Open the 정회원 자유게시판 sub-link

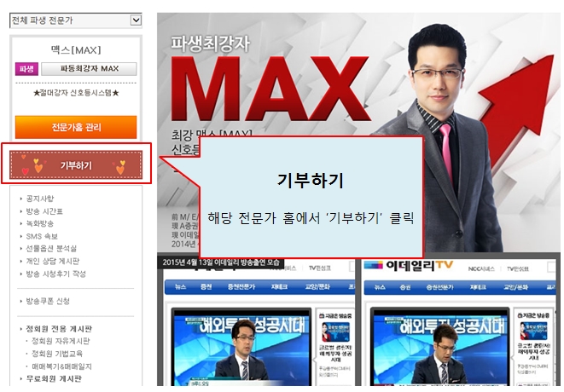coord(61,341)
